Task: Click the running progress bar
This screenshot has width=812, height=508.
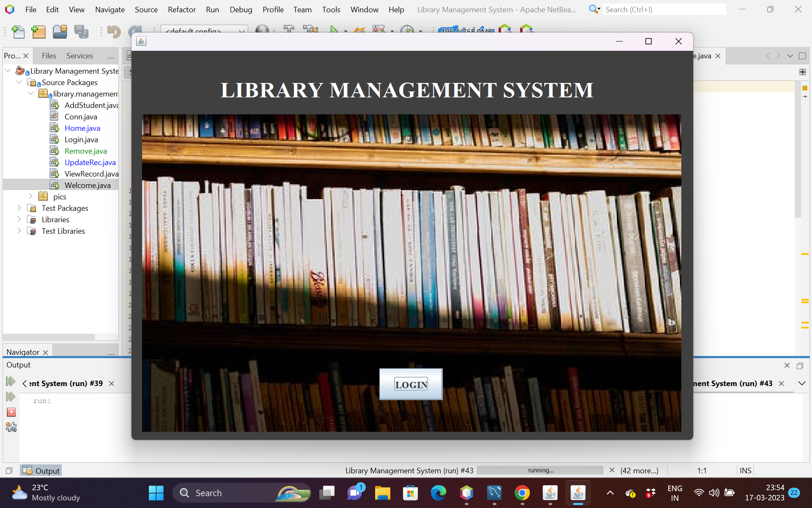Action: pos(540,470)
